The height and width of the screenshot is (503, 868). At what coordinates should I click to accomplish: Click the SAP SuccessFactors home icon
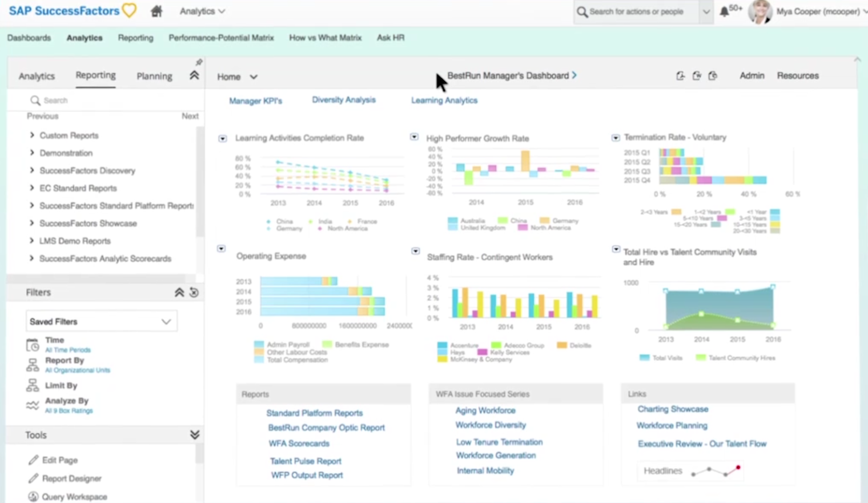[156, 11]
